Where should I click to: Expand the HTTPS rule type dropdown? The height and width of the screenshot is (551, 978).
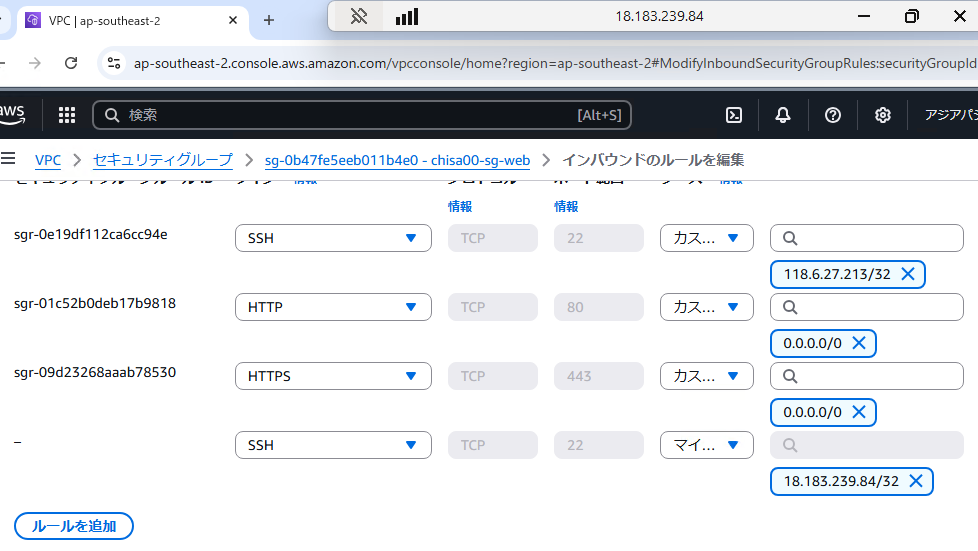coord(333,376)
